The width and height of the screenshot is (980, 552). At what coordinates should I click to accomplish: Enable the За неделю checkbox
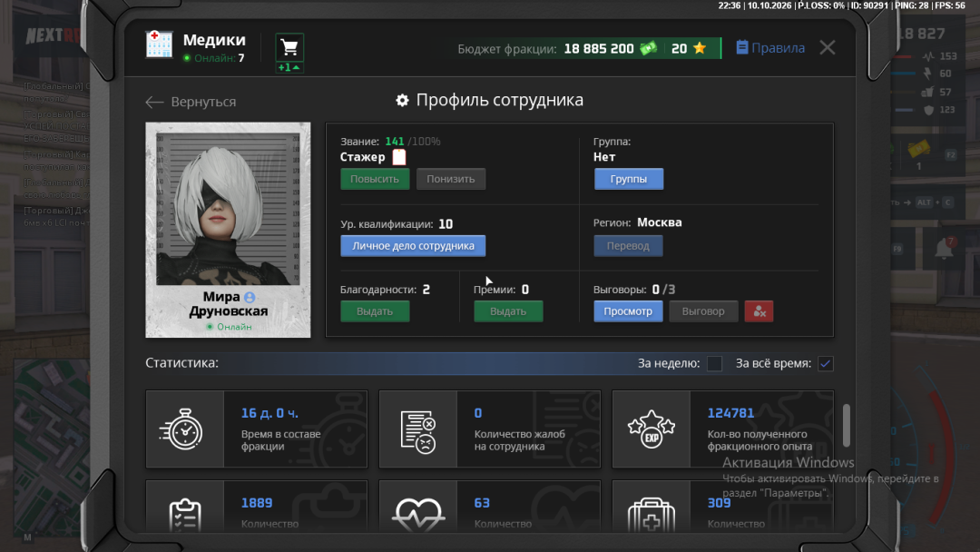click(x=714, y=363)
